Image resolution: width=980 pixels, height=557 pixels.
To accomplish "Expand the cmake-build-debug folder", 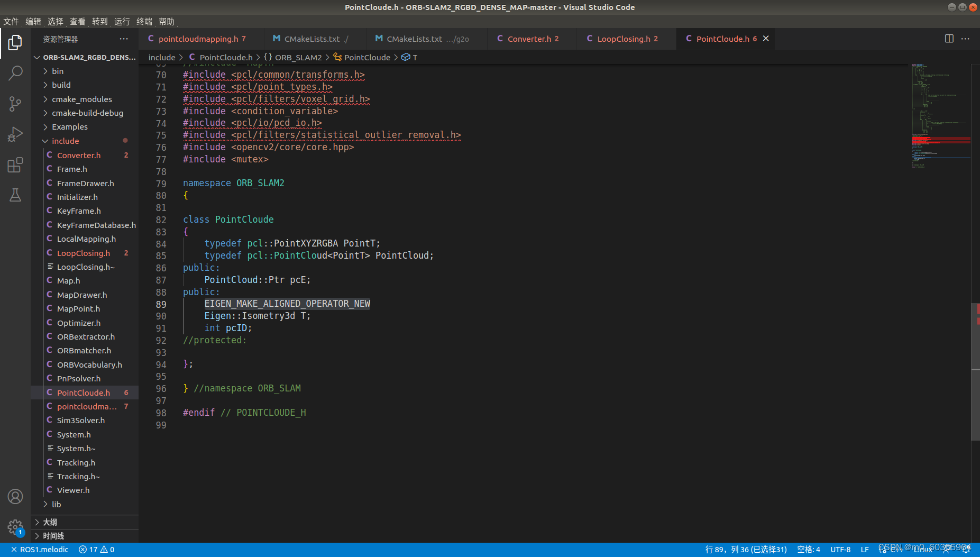I will [x=85, y=113].
